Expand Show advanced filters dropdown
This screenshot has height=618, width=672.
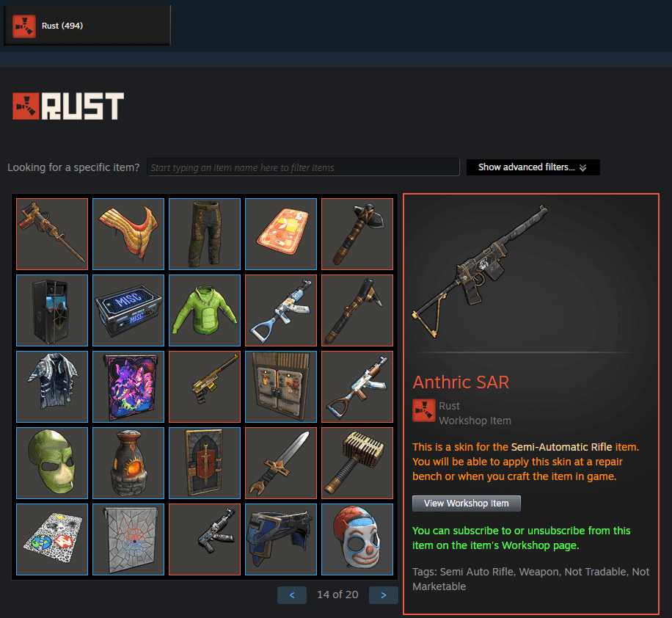click(533, 167)
